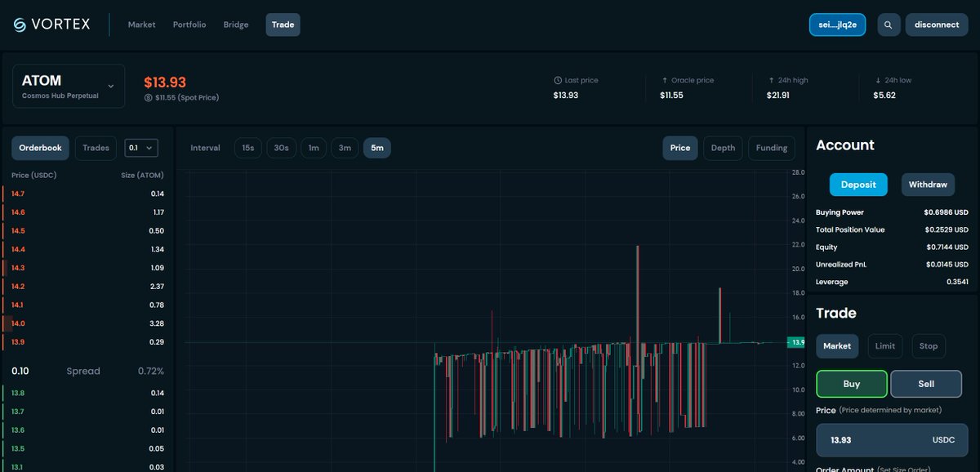Image resolution: width=980 pixels, height=472 pixels.
Task: Click the 13.93 USDC price field
Action: [x=892, y=440]
